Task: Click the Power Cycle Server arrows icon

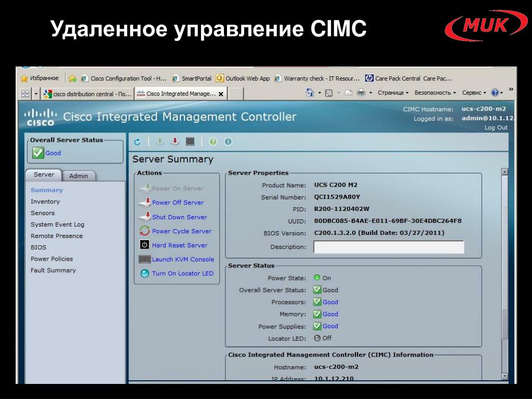Action: [x=144, y=231]
